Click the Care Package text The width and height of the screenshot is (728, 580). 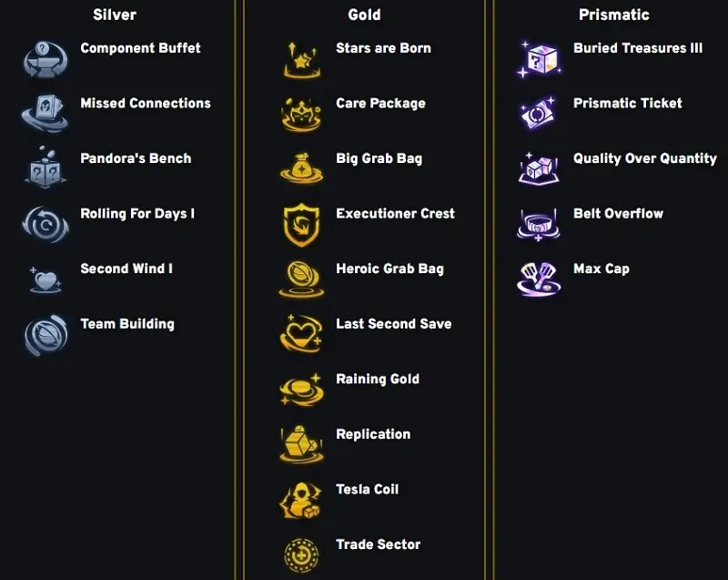click(380, 104)
